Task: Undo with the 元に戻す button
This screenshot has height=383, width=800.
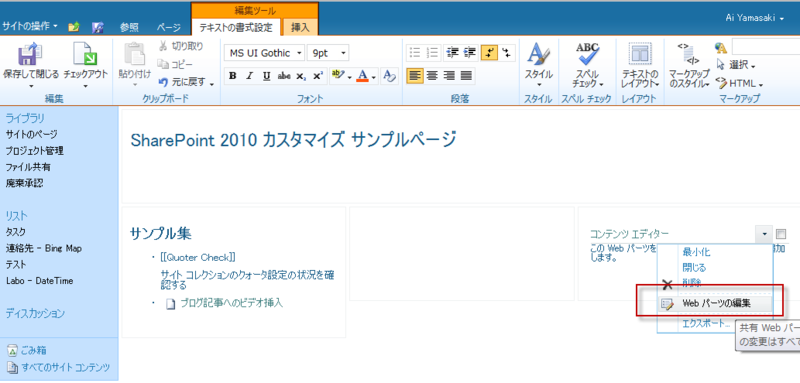Action: point(186,82)
